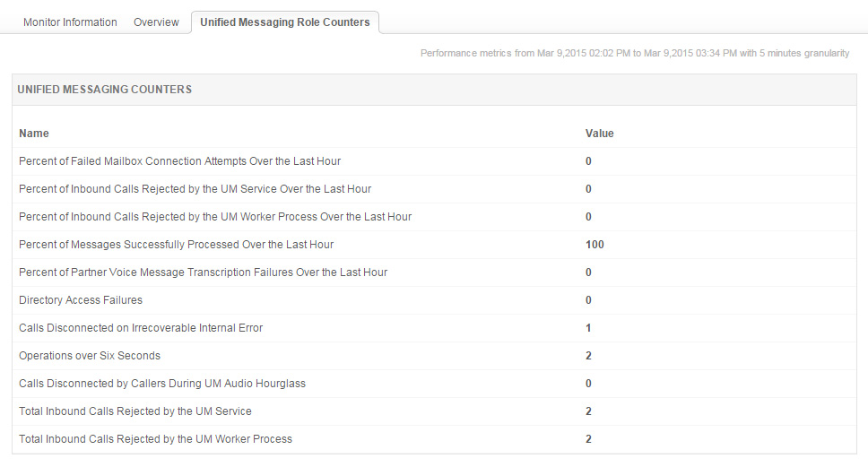Viewport: 868px width, 467px height.
Task: Click the Name column header
Action: point(34,134)
